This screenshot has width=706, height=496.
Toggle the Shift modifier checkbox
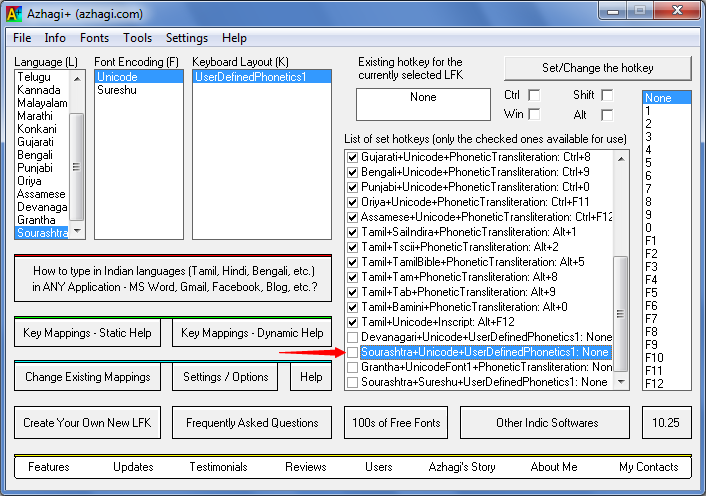tap(607, 95)
